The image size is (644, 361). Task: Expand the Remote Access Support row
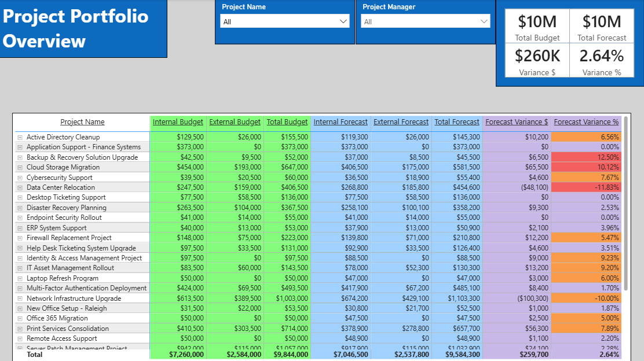tap(20, 339)
